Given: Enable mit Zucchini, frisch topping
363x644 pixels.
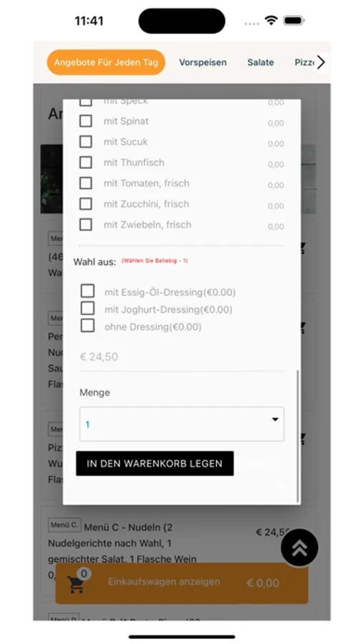Looking at the screenshot, I should coord(85,204).
